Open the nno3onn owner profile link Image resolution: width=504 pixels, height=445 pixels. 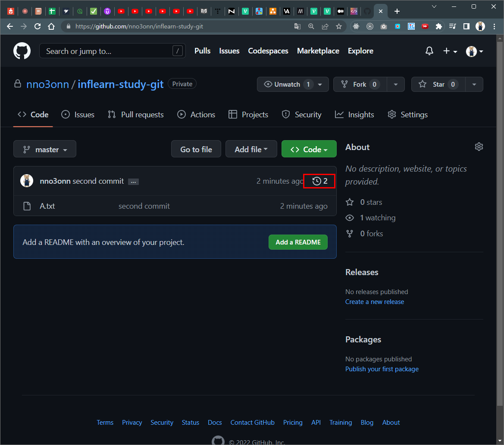point(47,84)
